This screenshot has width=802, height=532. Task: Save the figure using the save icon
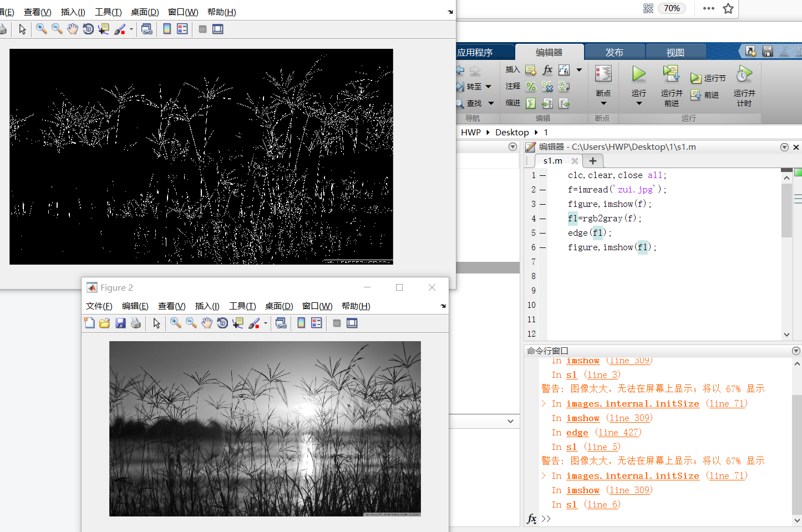coord(120,323)
